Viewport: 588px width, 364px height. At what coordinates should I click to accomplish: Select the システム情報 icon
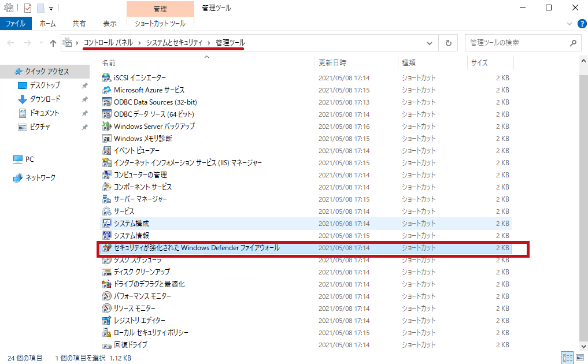tap(106, 235)
